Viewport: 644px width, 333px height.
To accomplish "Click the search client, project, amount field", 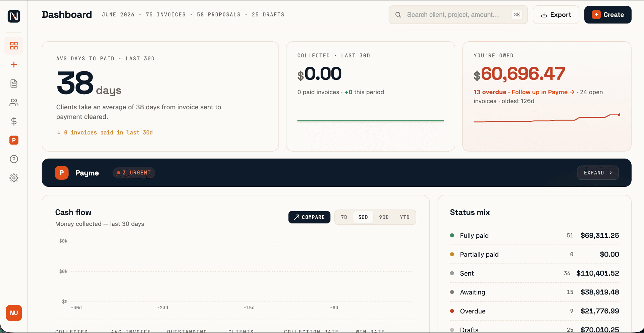I will (x=458, y=15).
